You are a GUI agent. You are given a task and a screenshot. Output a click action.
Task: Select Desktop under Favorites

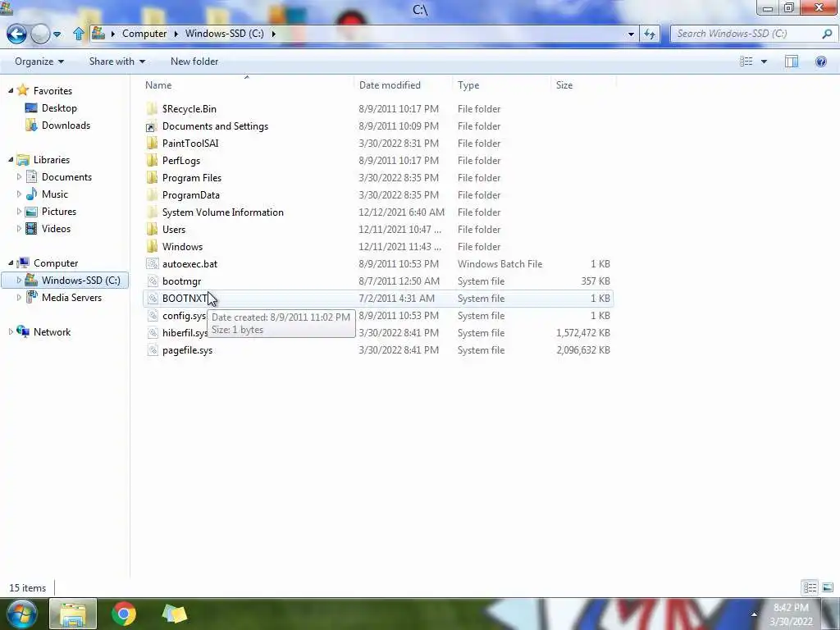59,108
